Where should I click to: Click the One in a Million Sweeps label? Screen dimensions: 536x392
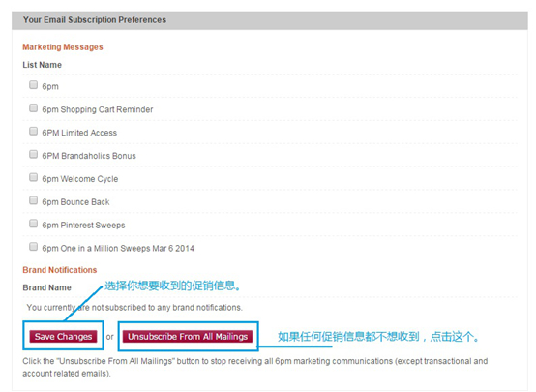point(118,249)
